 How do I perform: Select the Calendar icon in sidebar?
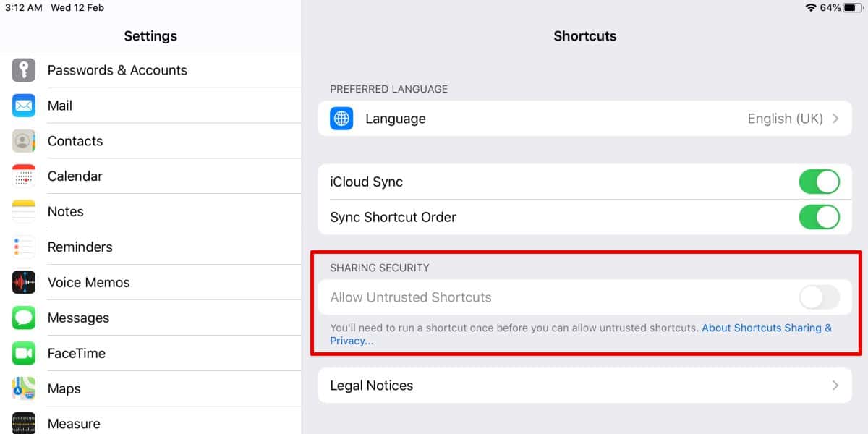pos(24,176)
